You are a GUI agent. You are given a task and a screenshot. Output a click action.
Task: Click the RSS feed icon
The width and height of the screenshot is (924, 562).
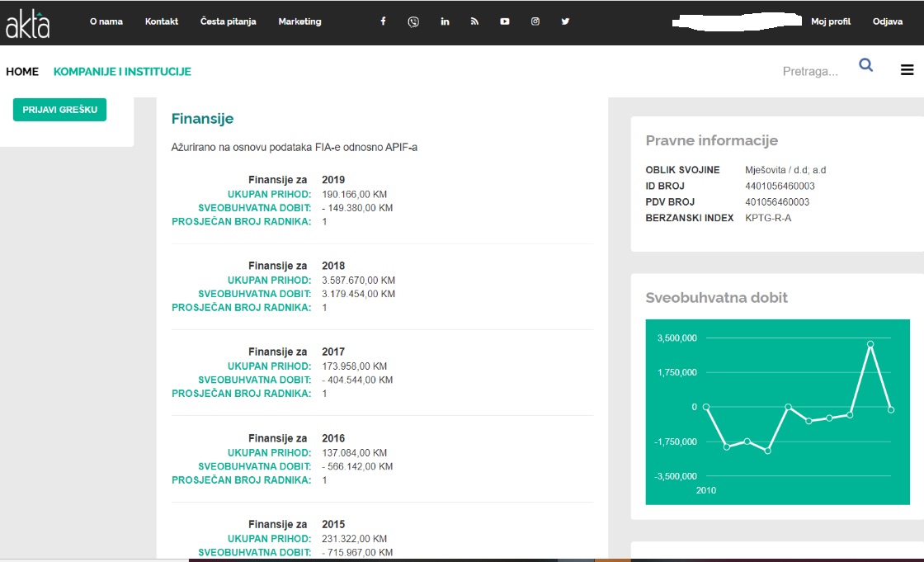tap(474, 21)
